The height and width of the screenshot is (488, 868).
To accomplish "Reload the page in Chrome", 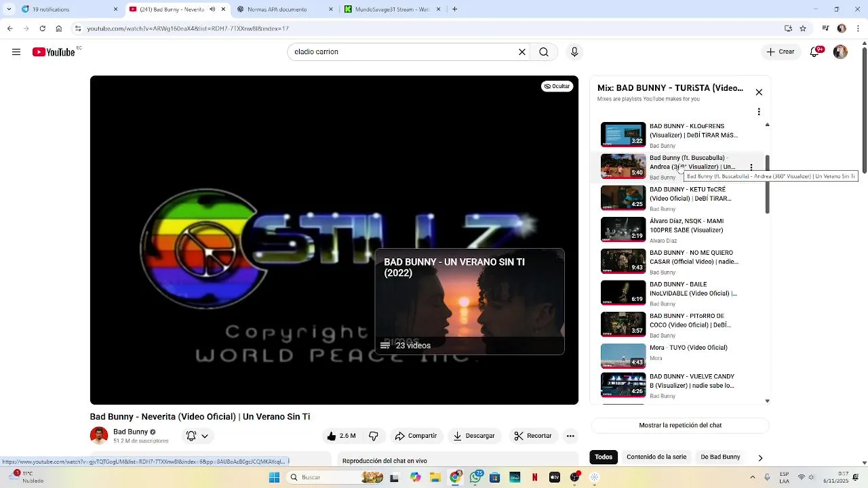I will [x=43, y=28].
